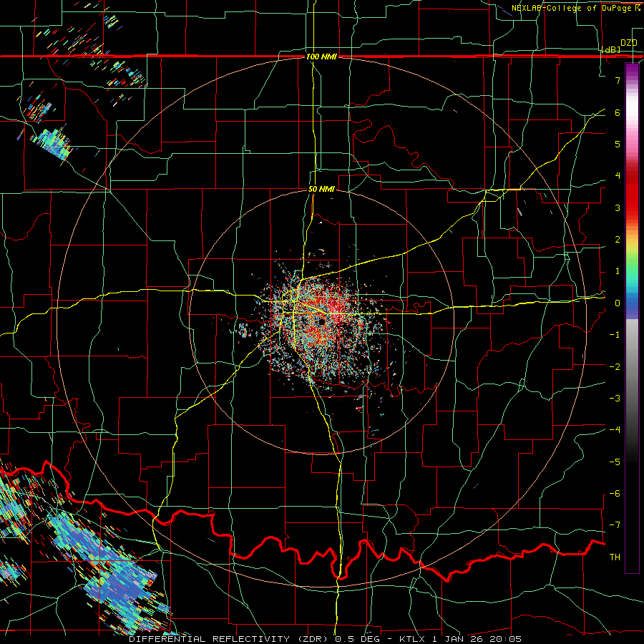The width and height of the screenshot is (644, 644).
Task: Click the -4 value on the scale
Action: tap(615, 430)
